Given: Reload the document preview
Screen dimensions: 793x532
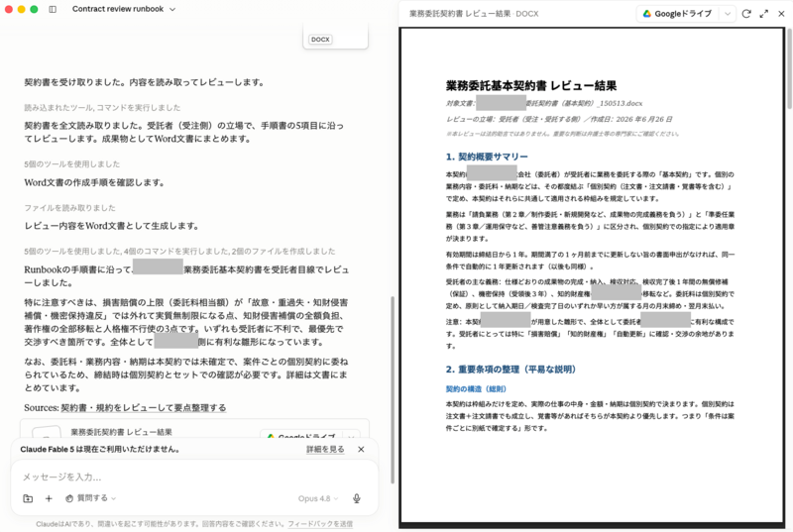Looking at the screenshot, I should [x=746, y=14].
